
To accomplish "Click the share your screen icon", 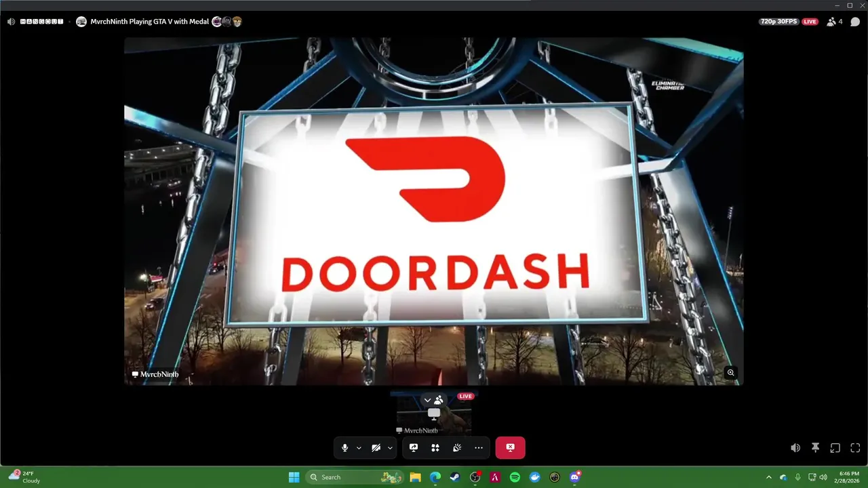I will 414,447.
